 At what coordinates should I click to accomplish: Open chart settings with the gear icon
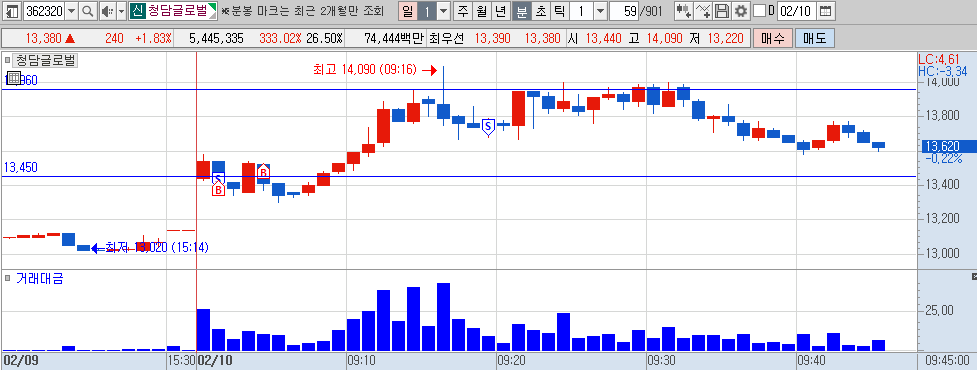point(740,11)
